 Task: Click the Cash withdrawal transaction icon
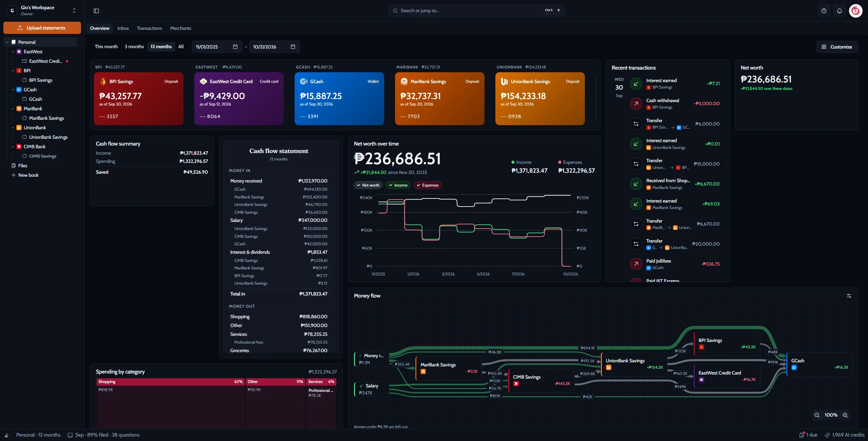[636, 103]
